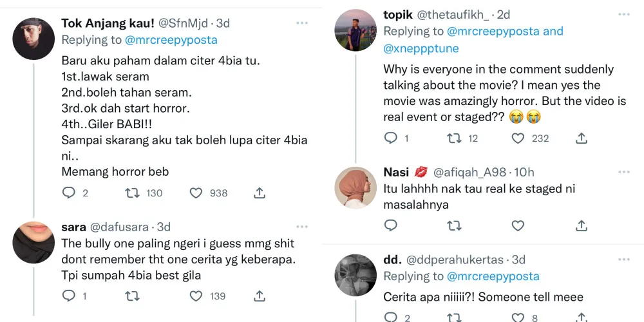The height and width of the screenshot is (322, 644).
Task: Retweet topik's tweet with 12 retweets
Action: pyautogui.click(x=454, y=138)
